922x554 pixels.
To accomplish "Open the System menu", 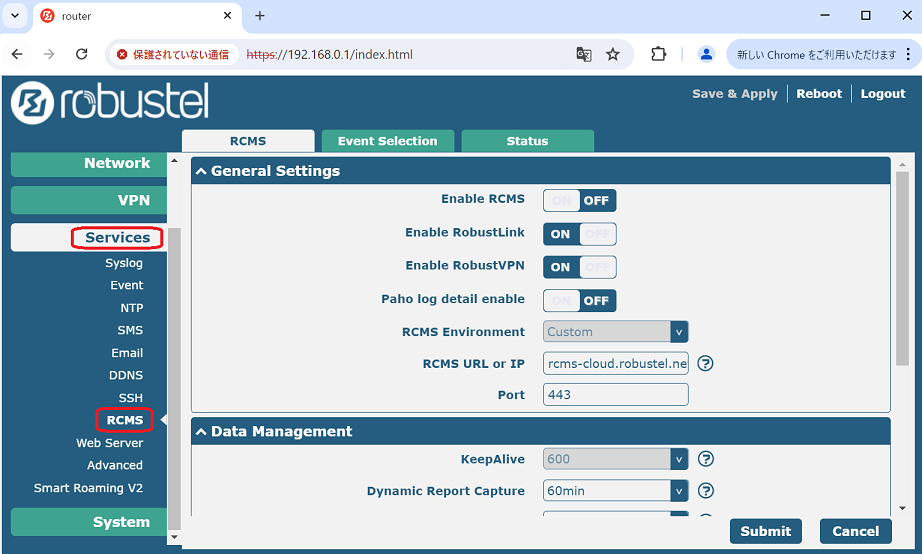I will pyautogui.click(x=89, y=522).
